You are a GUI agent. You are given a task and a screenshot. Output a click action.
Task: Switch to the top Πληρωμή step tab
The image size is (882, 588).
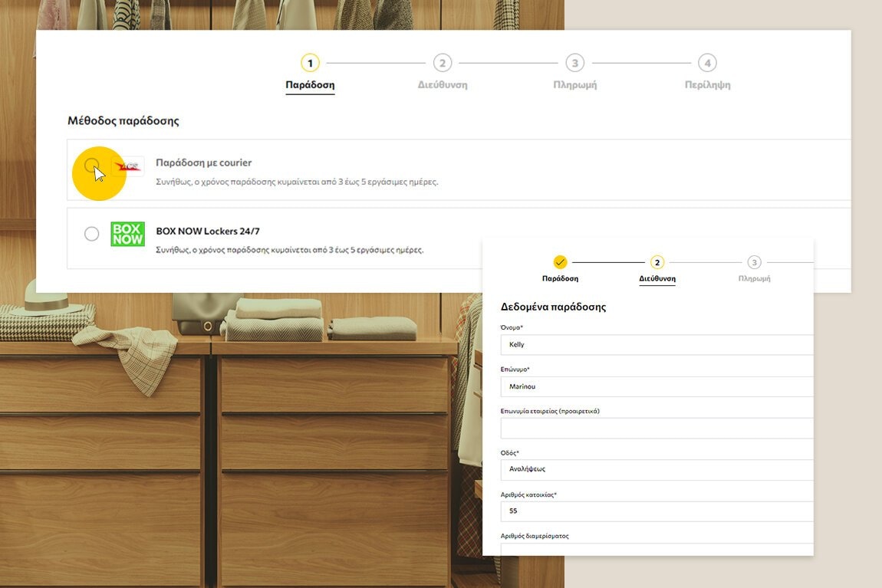click(574, 85)
